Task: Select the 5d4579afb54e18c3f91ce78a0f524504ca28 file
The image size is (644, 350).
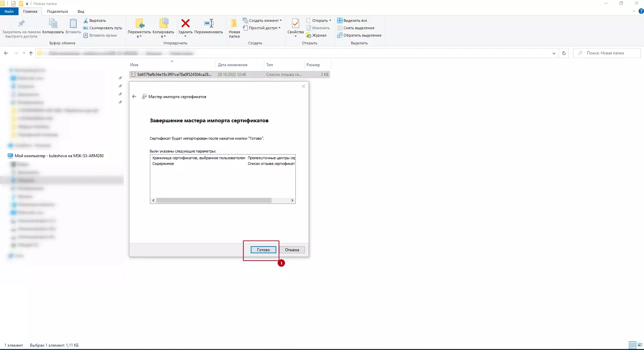Action: pos(230,75)
